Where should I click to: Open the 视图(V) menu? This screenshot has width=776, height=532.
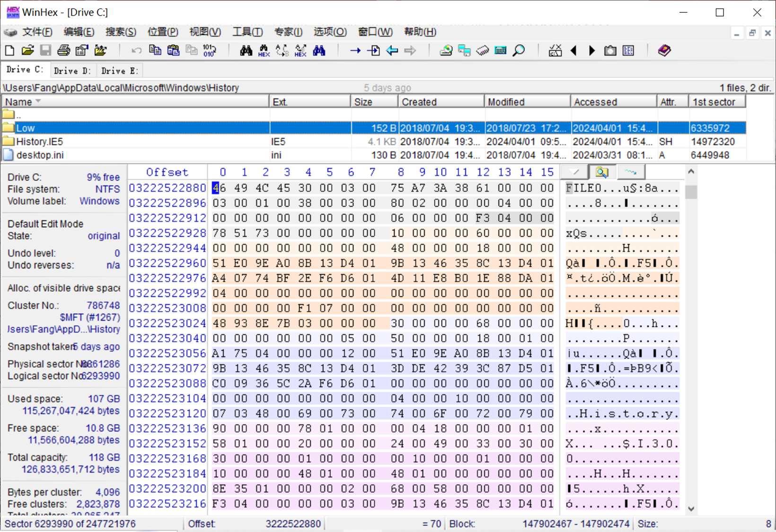point(205,32)
